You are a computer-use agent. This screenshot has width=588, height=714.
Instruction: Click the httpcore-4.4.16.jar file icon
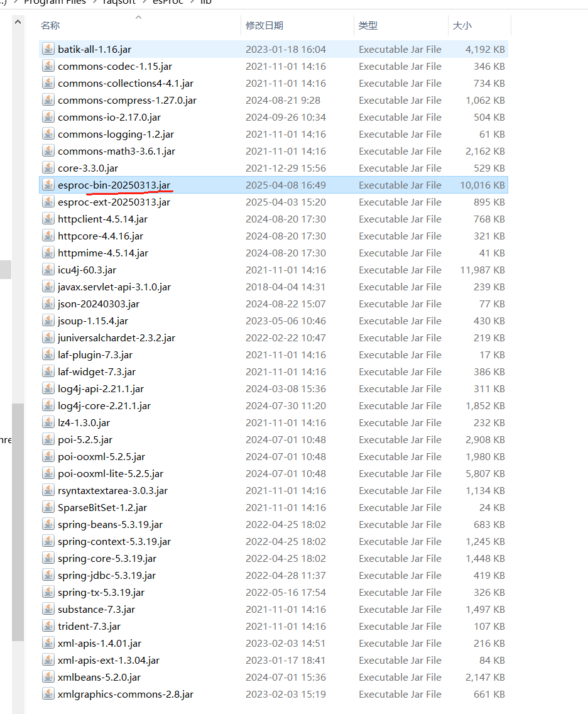pos(48,236)
